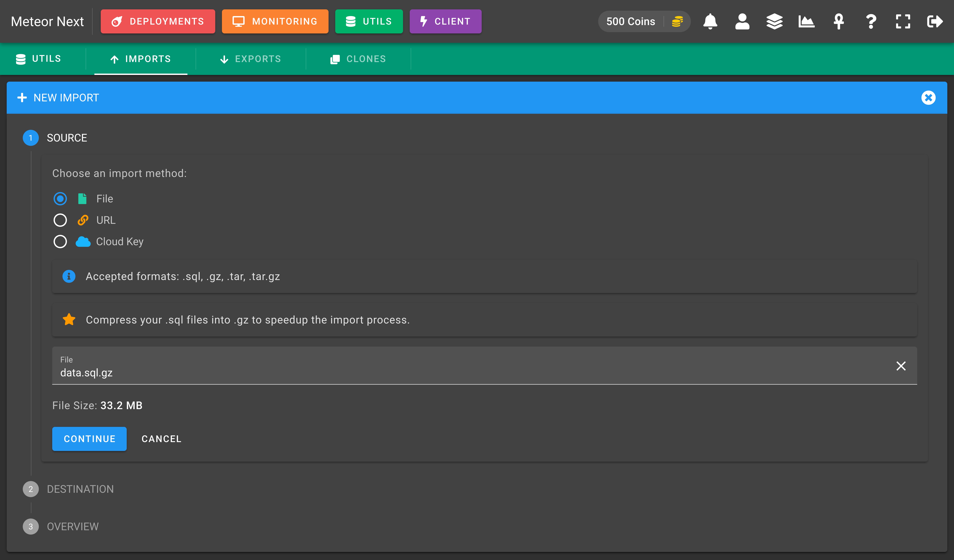The height and width of the screenshot is (560, 954).
Task: Switch to the Imports tab
Action: pyautogui.click(x=141, y=59)
